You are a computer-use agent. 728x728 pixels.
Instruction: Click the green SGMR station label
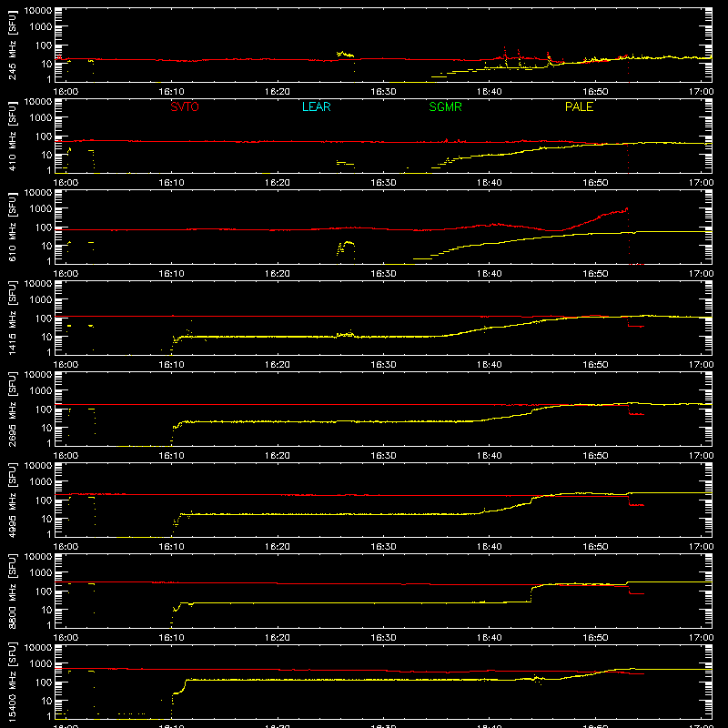tap(445, 106)
